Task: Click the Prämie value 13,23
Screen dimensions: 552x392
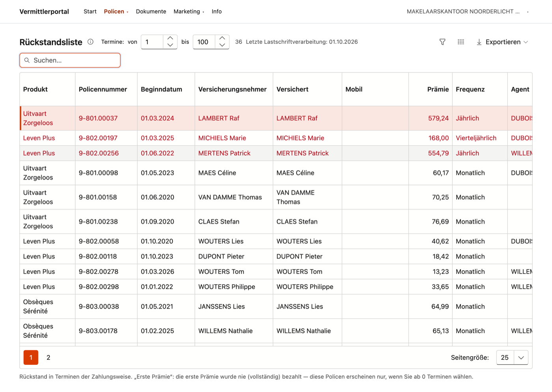Action: click(441, 272)
